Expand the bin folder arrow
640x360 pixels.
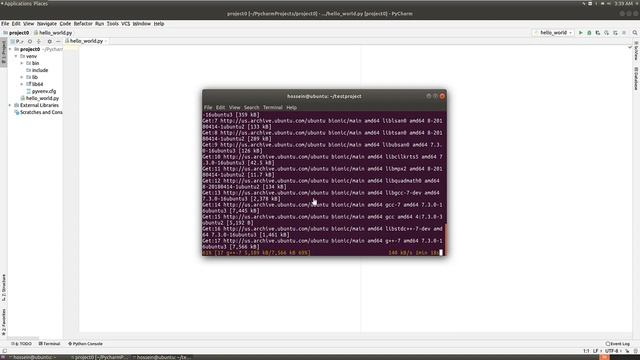pos(22,63)
